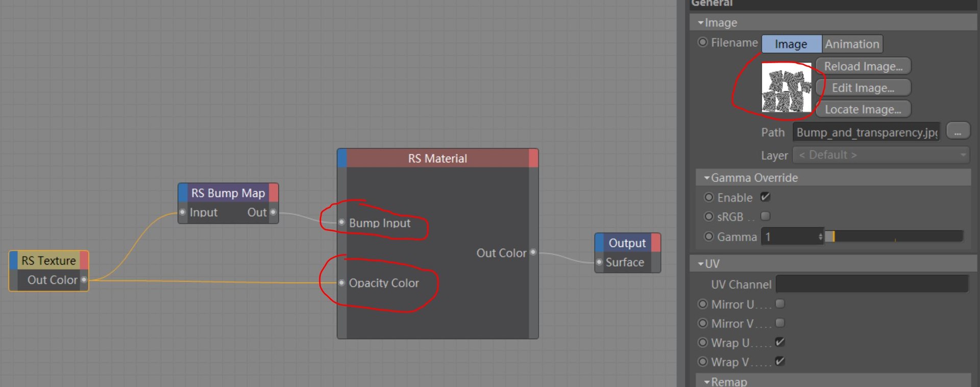Click the blue corner of Output node
The height and width of the screenshot is (387, 980).
(600, 243)
